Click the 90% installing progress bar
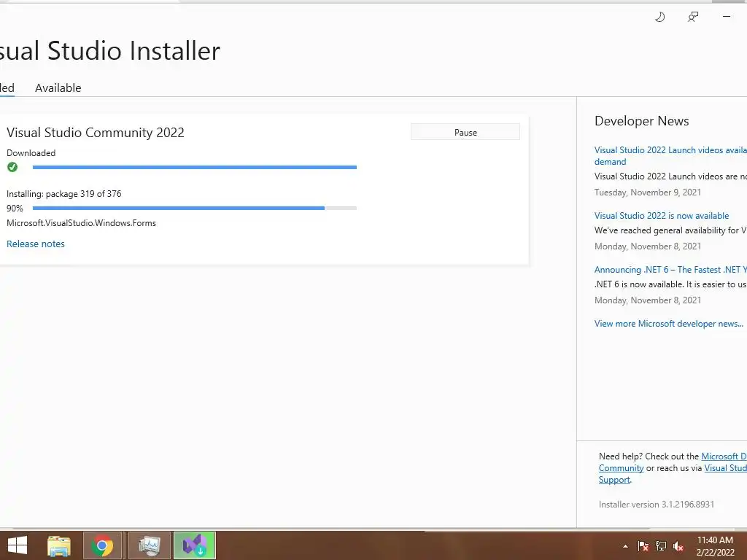The height and width of the screenshot is (560, 747). [x=194, y=208]
